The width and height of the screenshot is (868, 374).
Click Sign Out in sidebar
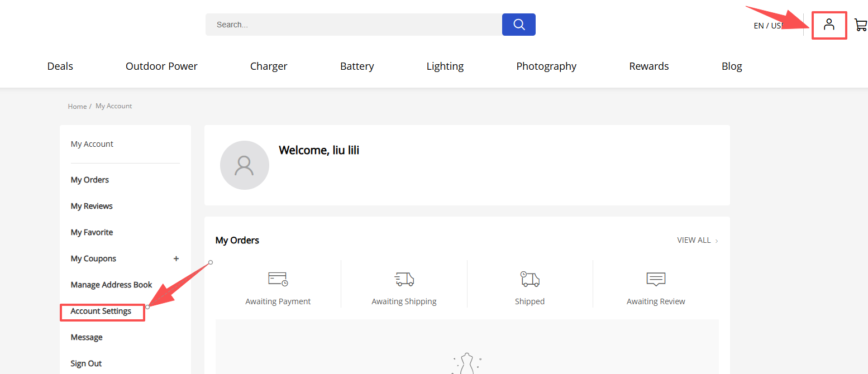(x=86, y=363)
